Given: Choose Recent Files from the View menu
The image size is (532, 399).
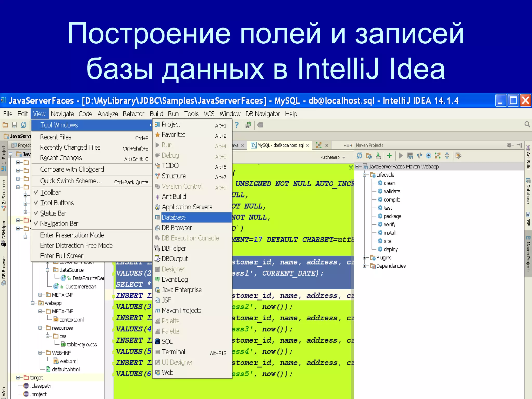Looking at the screenshot, I should tap(92, 137).
